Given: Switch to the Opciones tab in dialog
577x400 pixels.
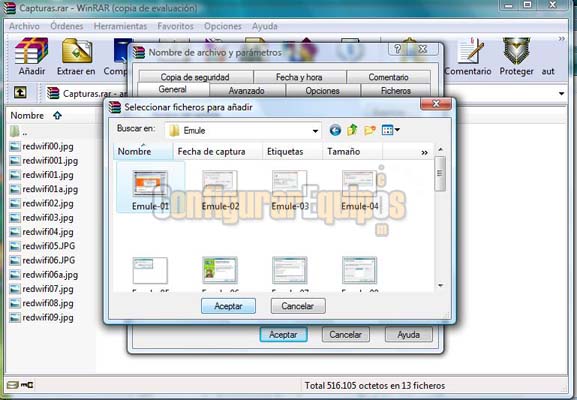Looking at the screenshot, I should tap(322, 91).
